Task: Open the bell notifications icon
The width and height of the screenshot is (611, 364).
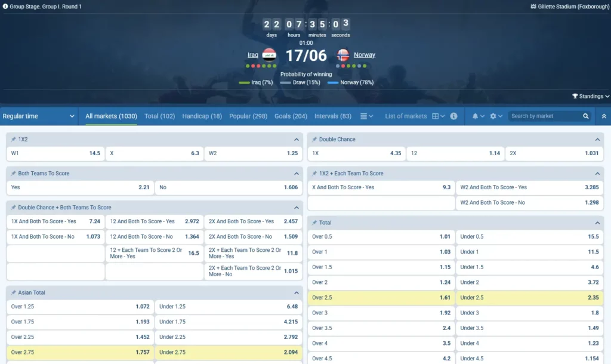Action: [475, 116]
